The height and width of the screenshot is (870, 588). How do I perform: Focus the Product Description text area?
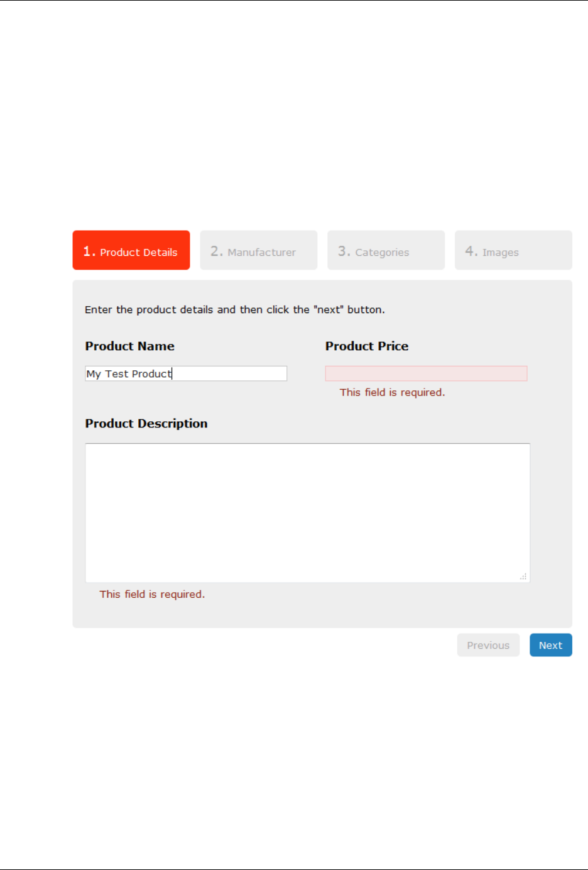[x=307, y=513]
